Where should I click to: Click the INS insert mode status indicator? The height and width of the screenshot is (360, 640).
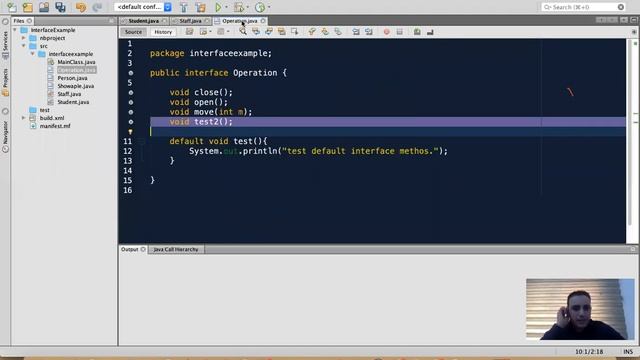[628, 351]
